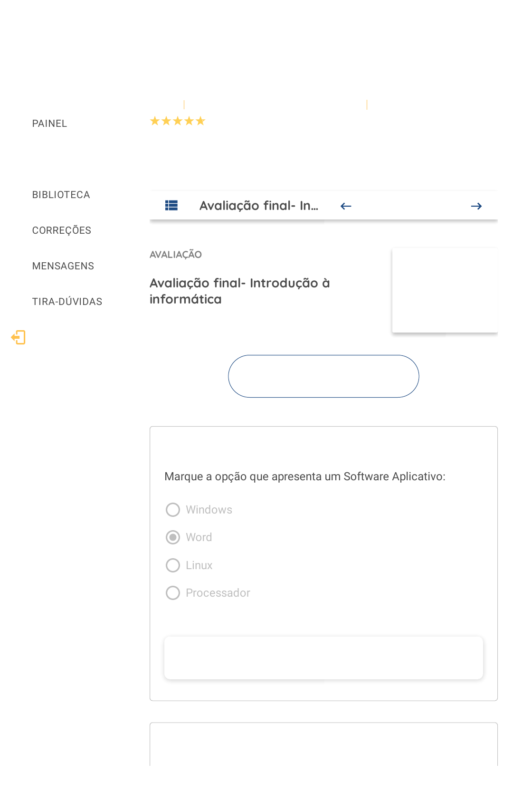Go to next item with right arrow

coord(476,206)
